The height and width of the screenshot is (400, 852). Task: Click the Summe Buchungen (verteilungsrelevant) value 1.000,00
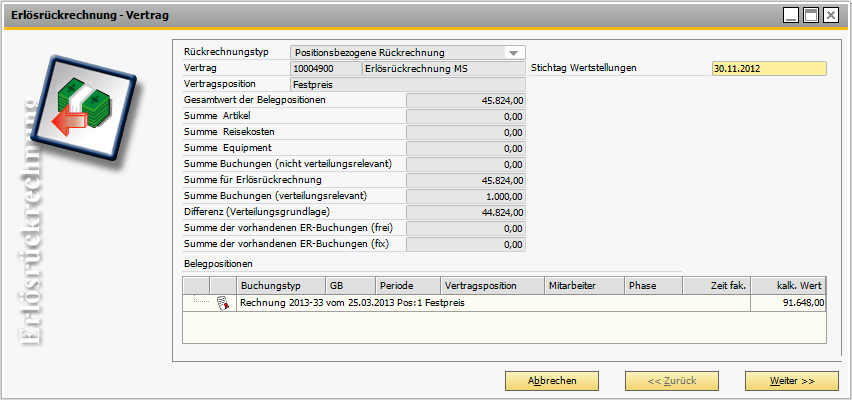[x=466, y=196]
